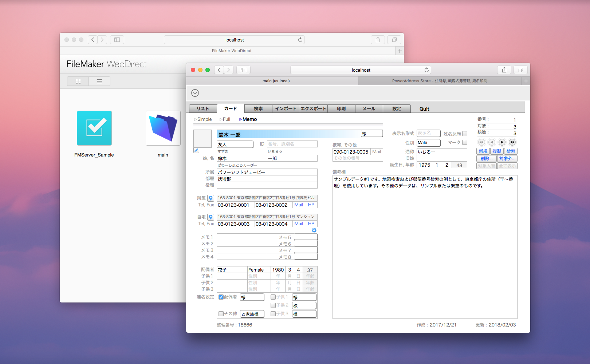This screenshot has height=364, width=590.
Task: Go forward in front Safari window
Action: tap(228, 70)
